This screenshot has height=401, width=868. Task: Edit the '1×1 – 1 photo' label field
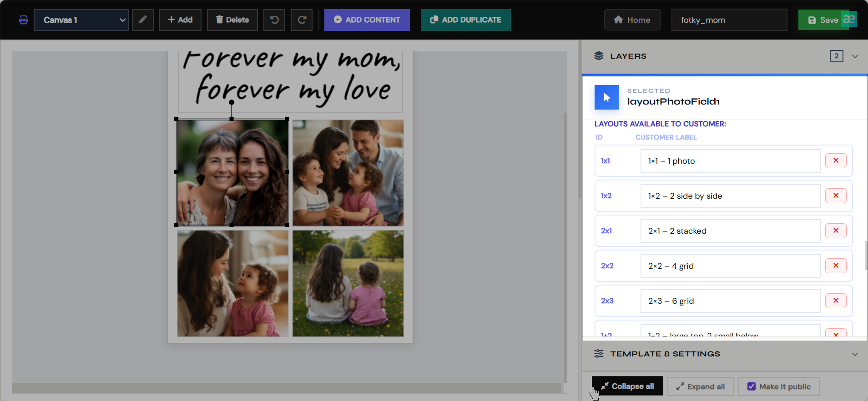pos(731,161)
